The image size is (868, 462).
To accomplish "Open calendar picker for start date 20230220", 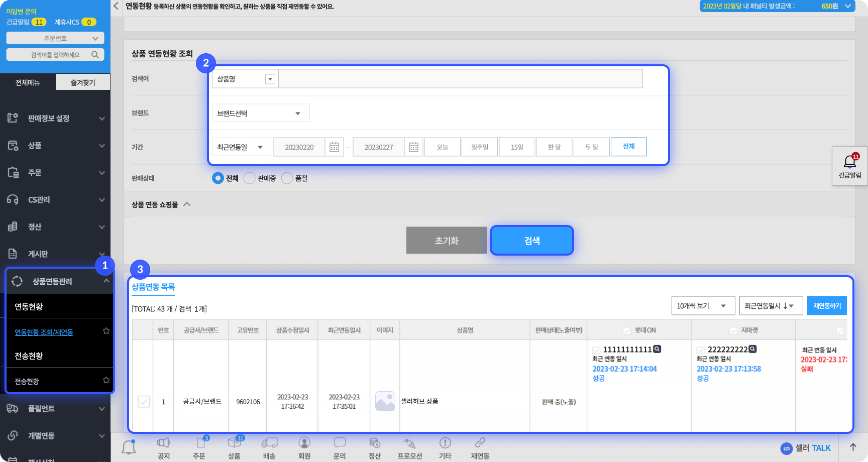I will [334, 147].
